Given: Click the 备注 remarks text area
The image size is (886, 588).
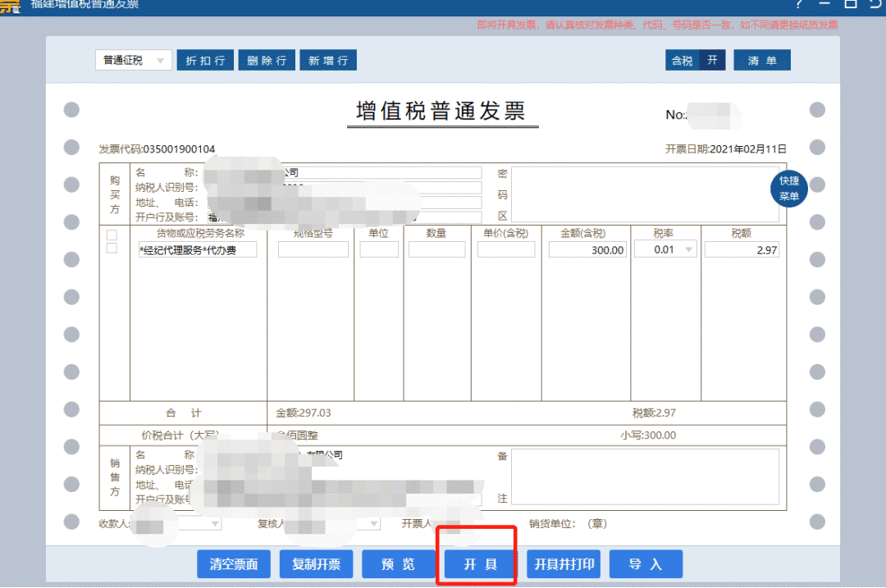Looking at the screenshot, I should tap(645, 476).
